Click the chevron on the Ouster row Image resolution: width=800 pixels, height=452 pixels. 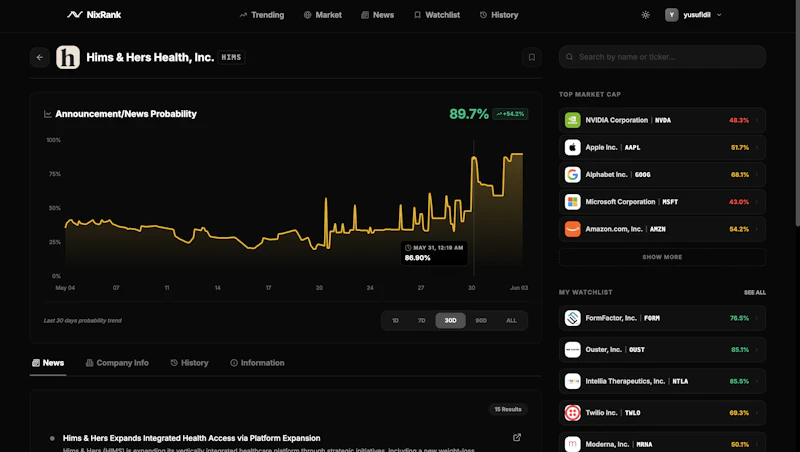757,349
